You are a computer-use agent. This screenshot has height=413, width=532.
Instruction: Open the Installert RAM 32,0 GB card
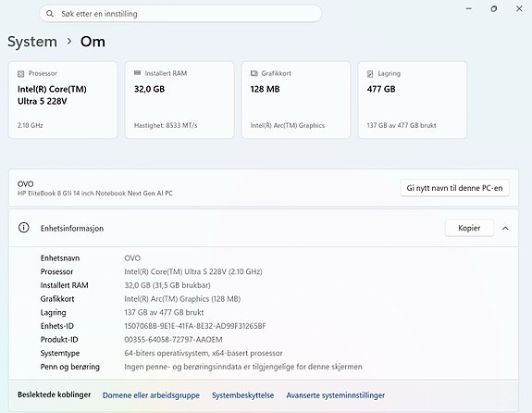(179, 100)
